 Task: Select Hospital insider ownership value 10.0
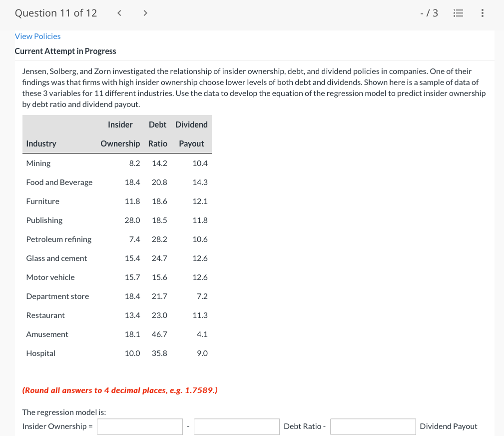tap(132, 353)
